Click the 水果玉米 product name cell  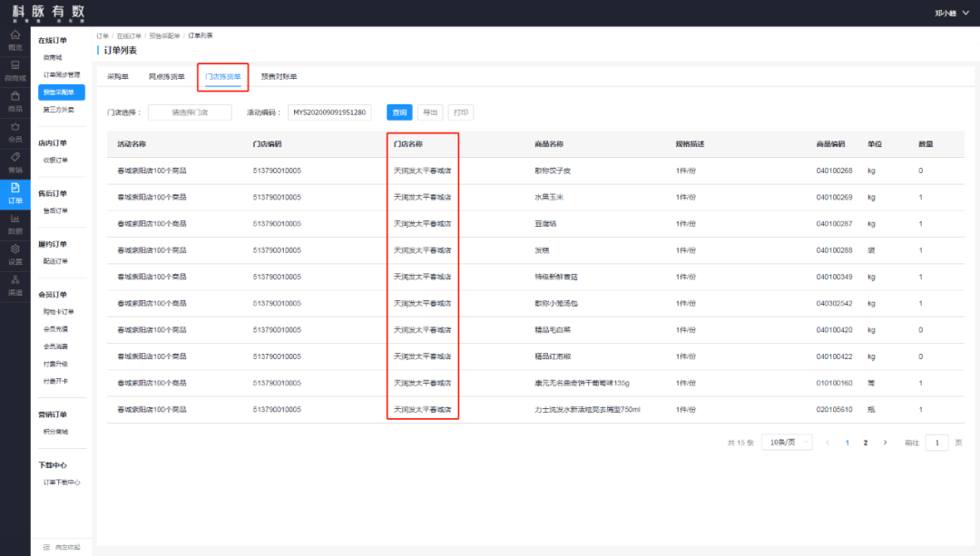click(x=549, y=197)
